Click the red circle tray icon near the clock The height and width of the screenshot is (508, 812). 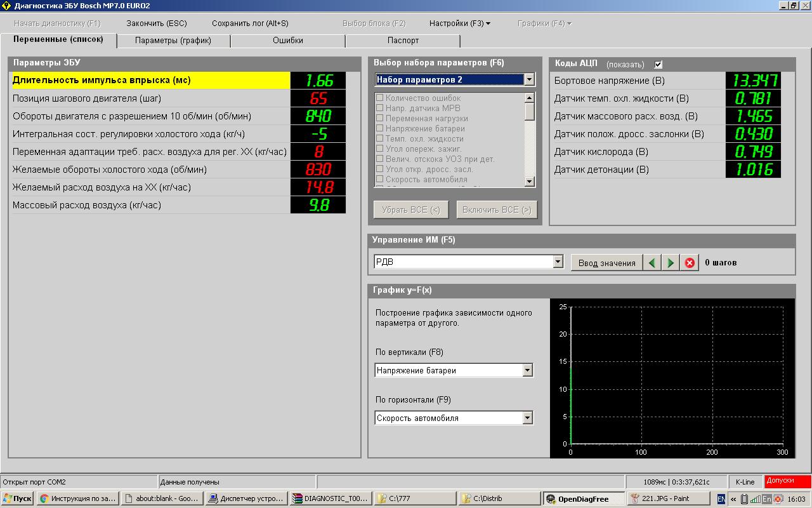(778, 499)
